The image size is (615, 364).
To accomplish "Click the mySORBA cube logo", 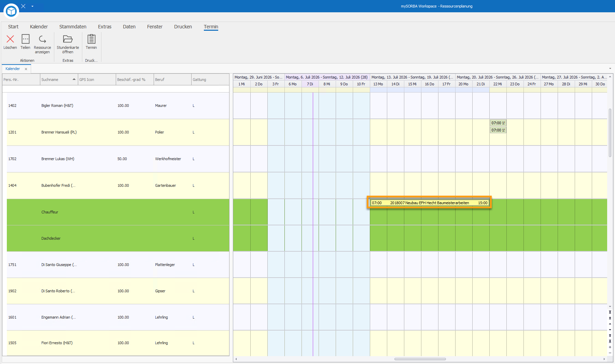I will pyautogui.click(x=11, y=11).
